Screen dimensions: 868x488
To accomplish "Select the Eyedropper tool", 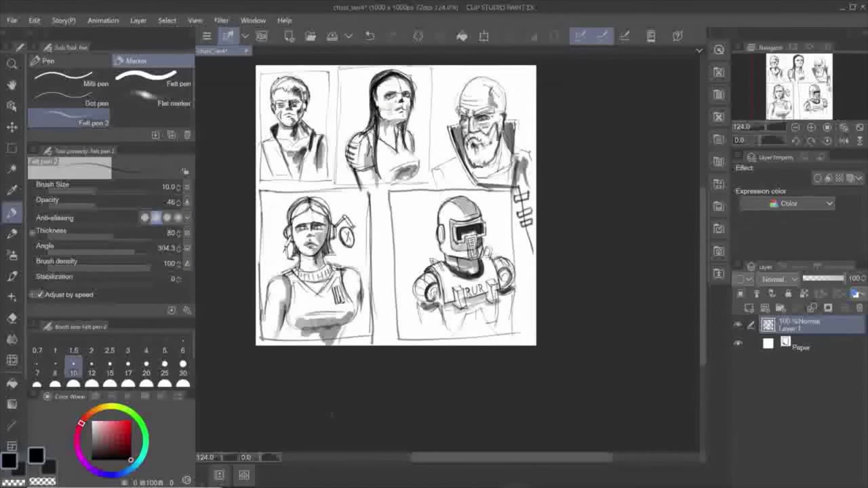I will [12, 190].
